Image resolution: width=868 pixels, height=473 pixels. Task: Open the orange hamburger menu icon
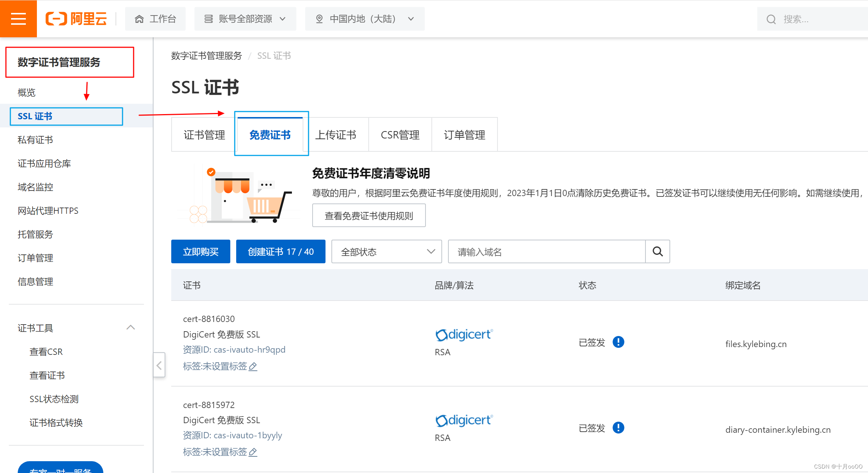[18, 18]
